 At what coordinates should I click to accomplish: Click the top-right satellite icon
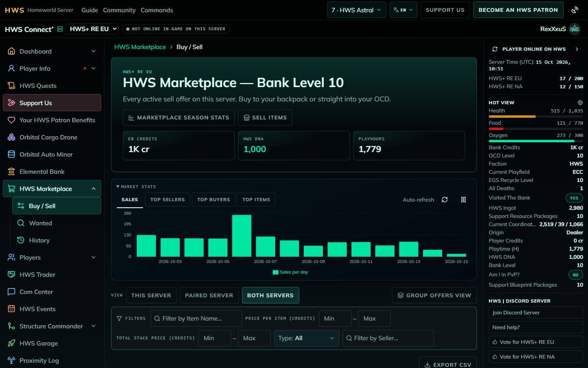pyautogui.click(x=575, y=10)
